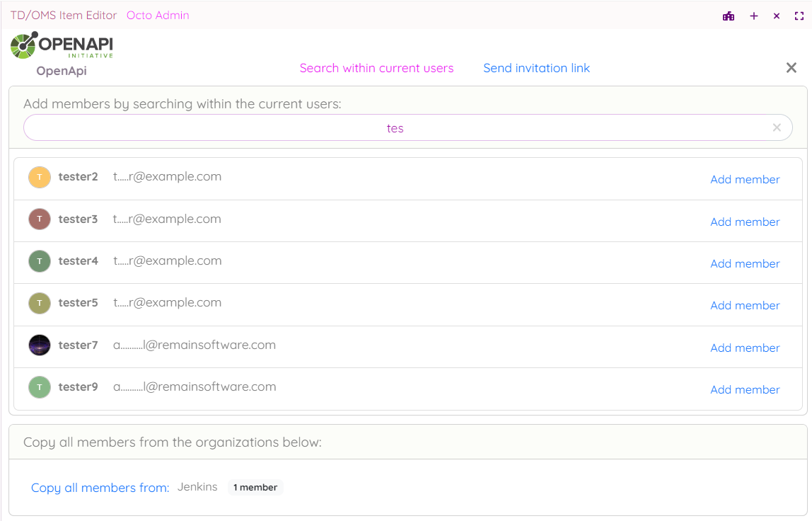Click the purple plus icon in header

pyautogui.click(x=754, y=16)
